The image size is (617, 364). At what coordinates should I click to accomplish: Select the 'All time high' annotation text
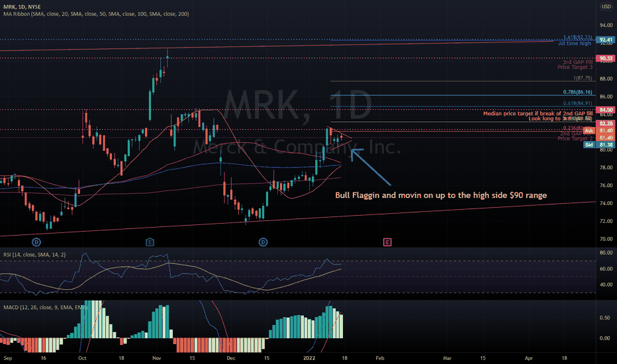click(575, 43)
